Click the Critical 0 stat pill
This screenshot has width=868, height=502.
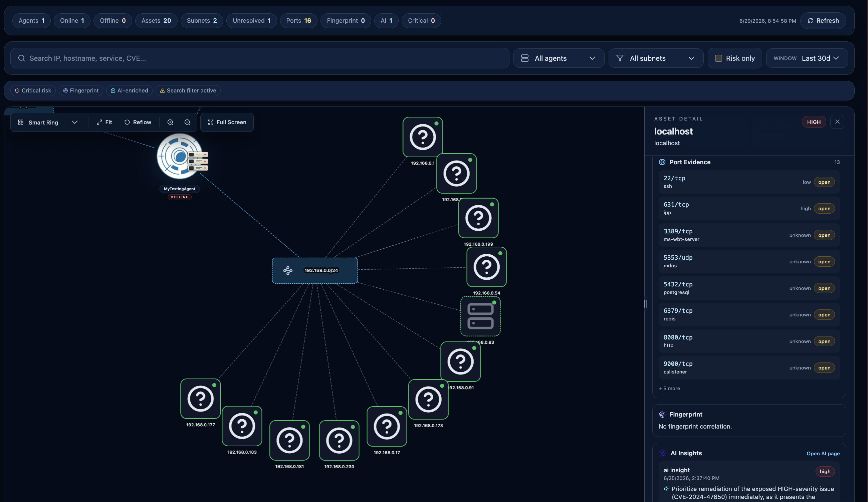[x=421, y=21]
